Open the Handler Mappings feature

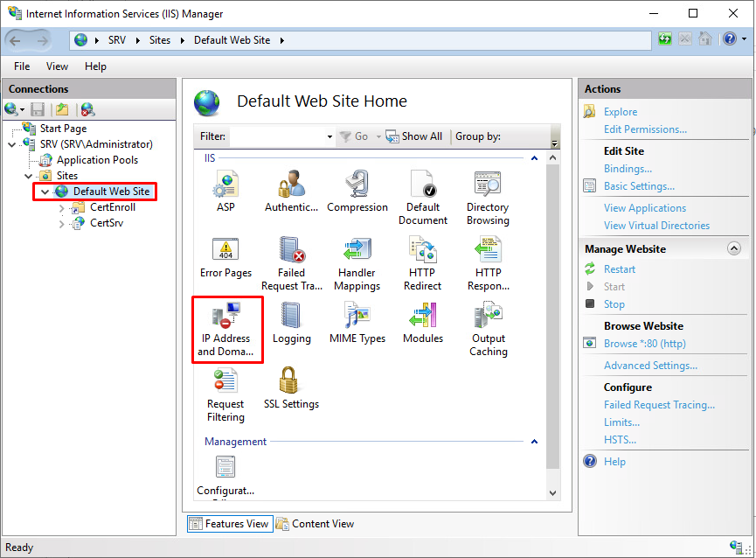(357, 263)
